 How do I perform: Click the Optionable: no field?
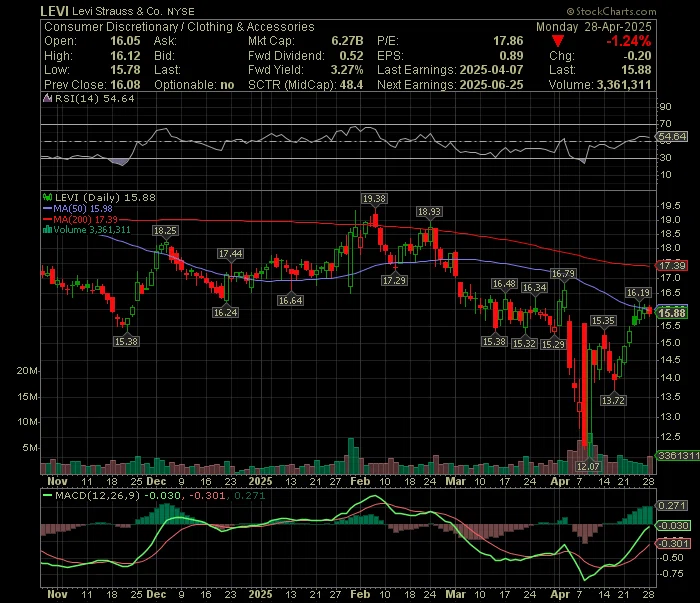[194, 85]
